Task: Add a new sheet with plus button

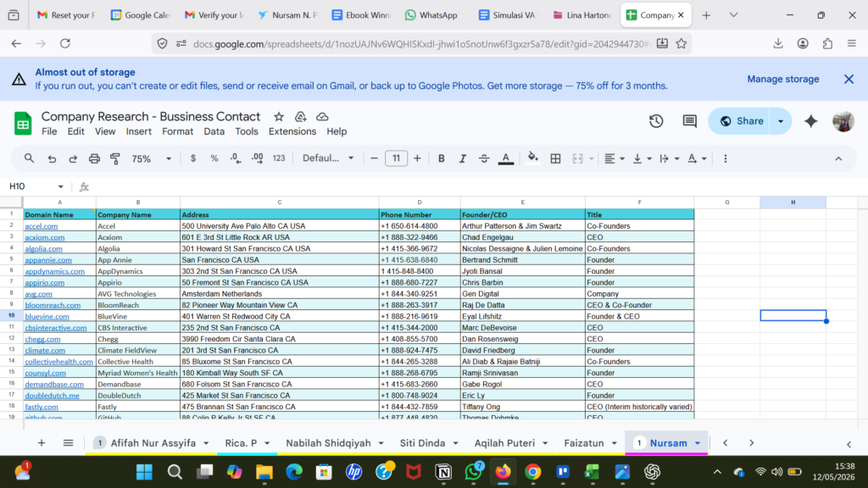Action: click(x=41, y=443)
